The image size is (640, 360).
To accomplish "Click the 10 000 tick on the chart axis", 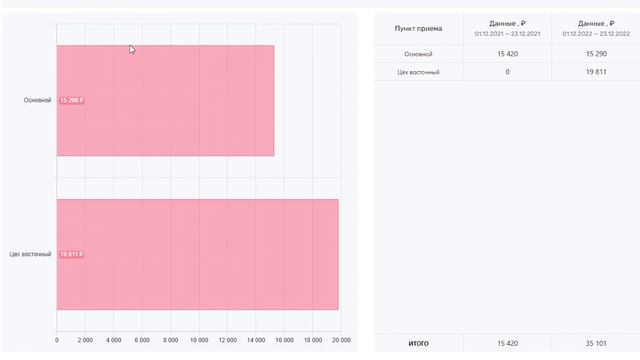I will [x=199, y=340].
